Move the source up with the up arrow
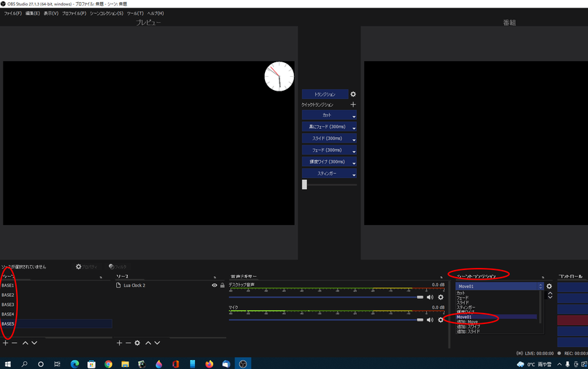This screenshot has width=588, height=369. click(148, 343)
